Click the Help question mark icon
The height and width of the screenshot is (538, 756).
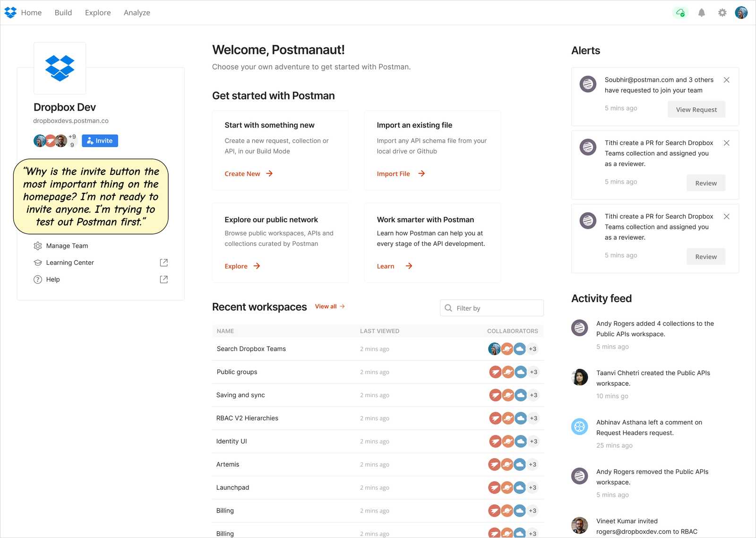pos(38,279)
